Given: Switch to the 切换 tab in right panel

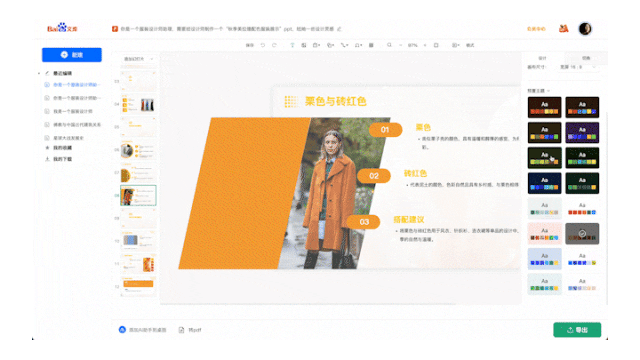Looking at the screenshot, I should point(586,58).
